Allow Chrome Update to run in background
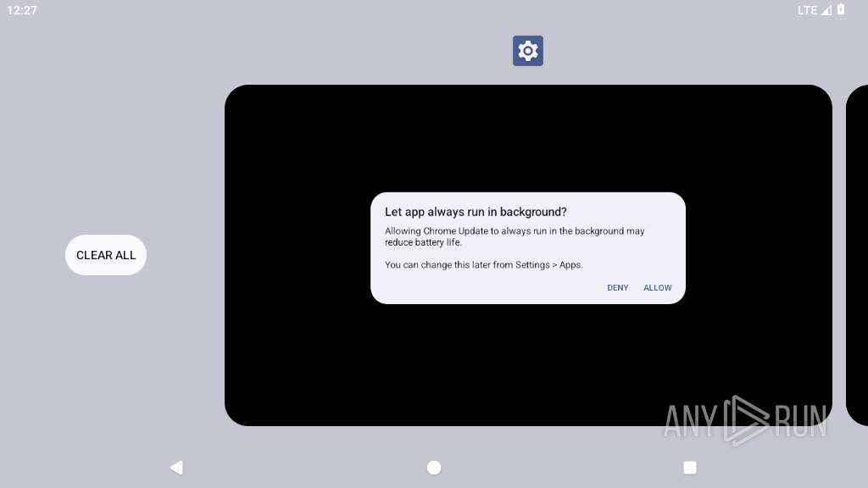The image size is (868, 488). [657, 288]
